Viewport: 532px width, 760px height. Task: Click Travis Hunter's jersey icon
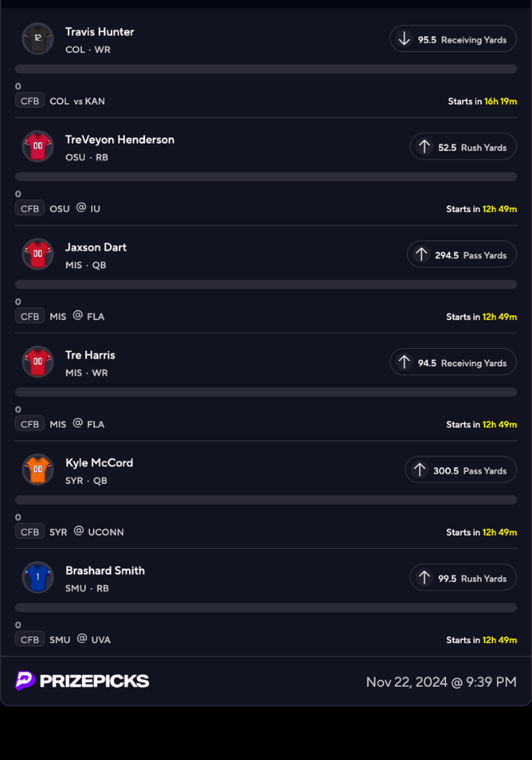point(37,39)
